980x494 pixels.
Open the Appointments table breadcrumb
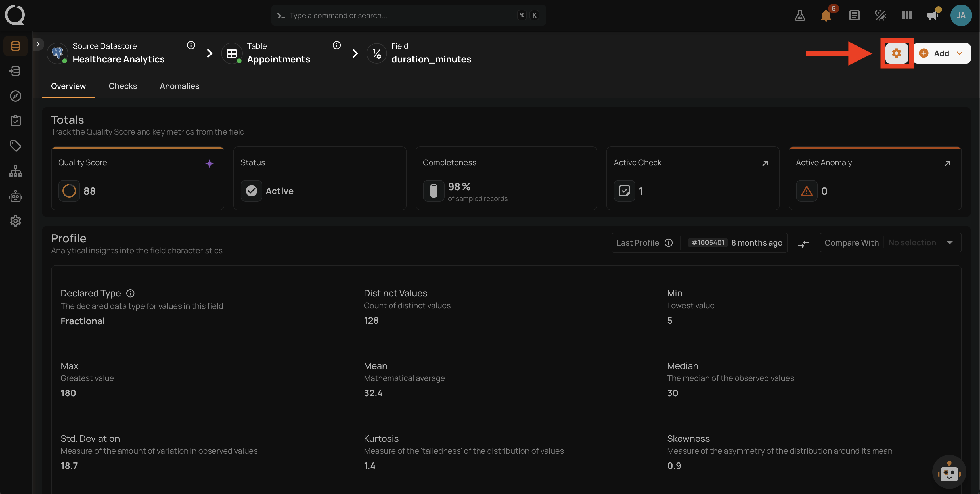pos(278,59)
